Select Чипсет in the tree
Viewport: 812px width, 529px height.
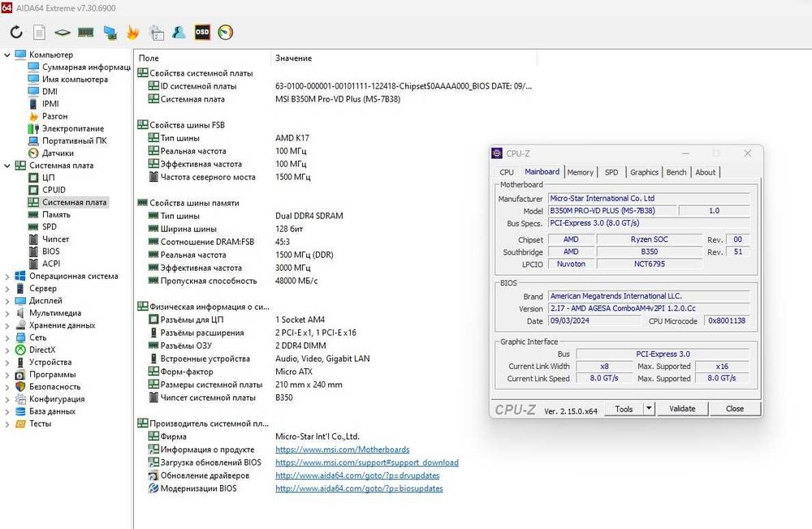tap(48, 239)
